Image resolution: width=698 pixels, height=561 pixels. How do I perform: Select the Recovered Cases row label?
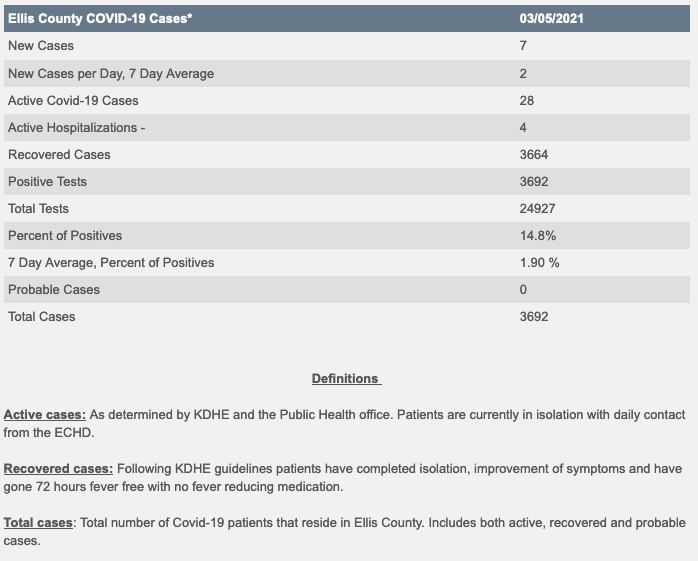coord(59,154)
